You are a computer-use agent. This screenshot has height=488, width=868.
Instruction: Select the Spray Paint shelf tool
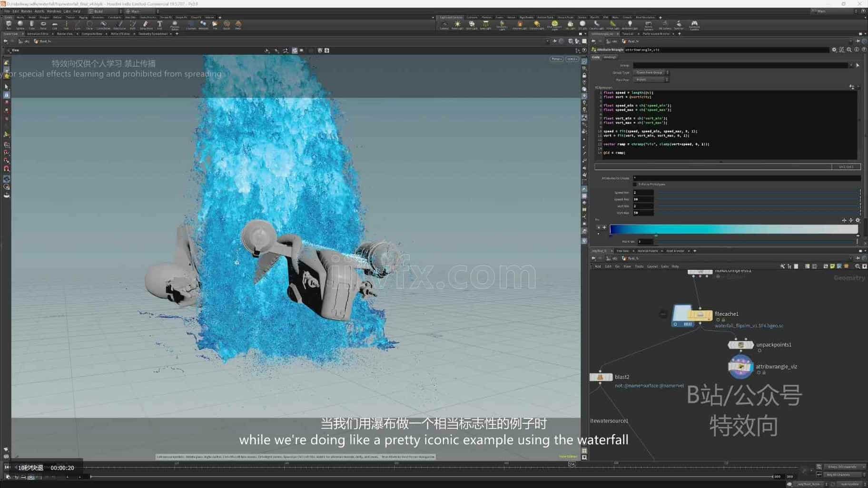(x=146, y=24)
